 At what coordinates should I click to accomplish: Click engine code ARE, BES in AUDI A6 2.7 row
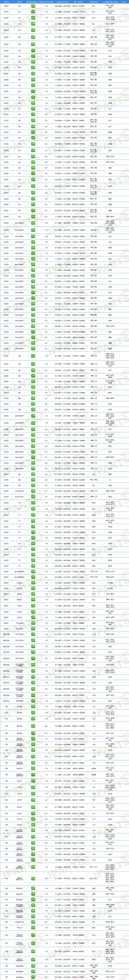point(110,398)
